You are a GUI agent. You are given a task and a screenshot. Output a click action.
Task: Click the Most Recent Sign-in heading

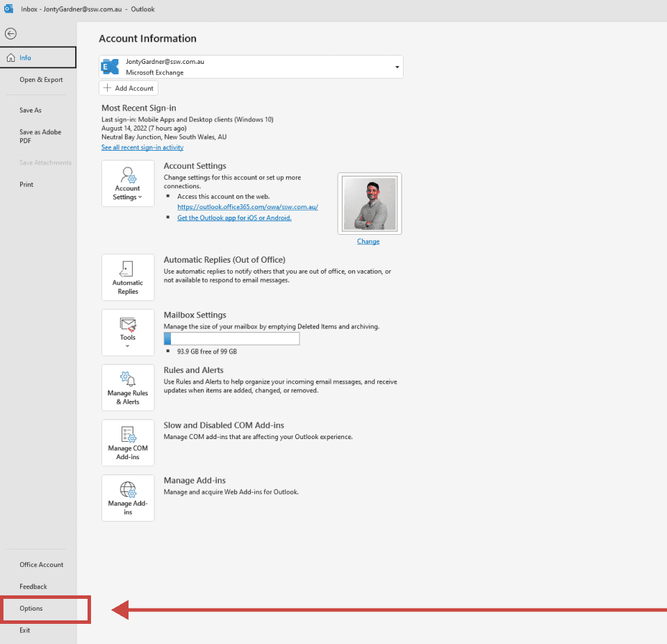[x=139, y=108]
